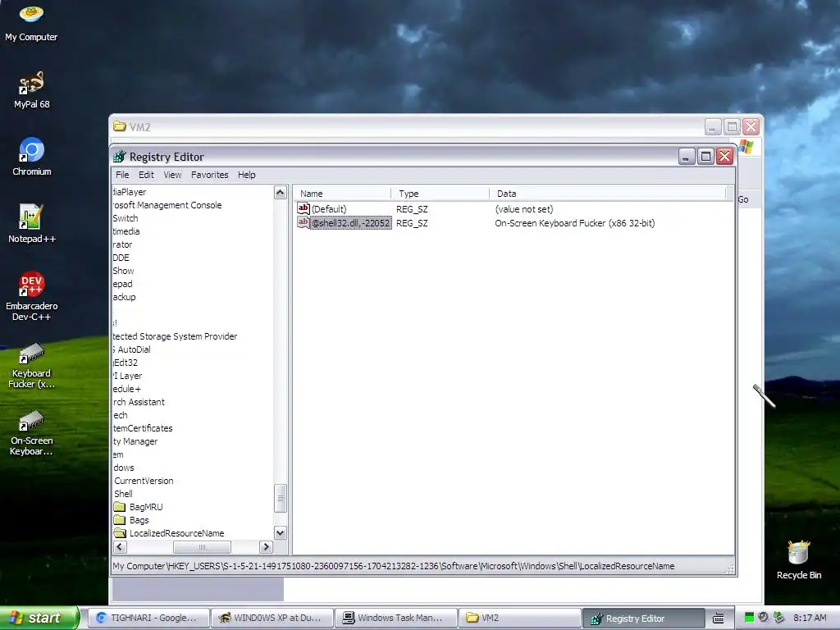This screenshot has width=840, height=630.
Task: Launch MyPal 68 browser shortcut
Action: tap(31, 89)
